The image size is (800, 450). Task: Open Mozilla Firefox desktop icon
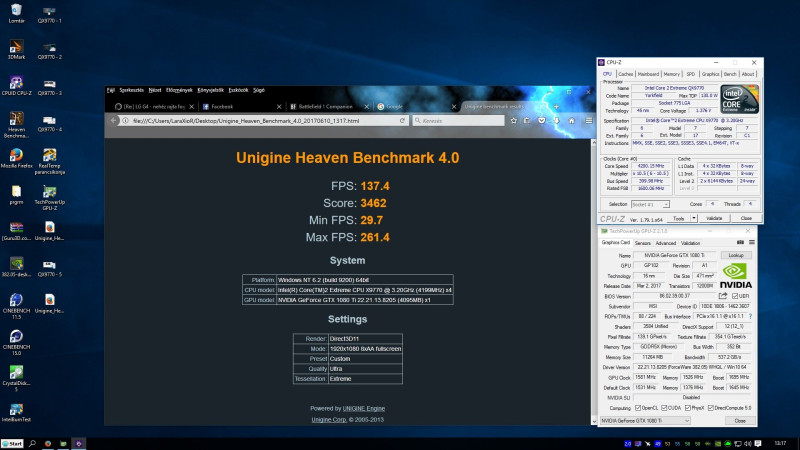click(16, 158)
